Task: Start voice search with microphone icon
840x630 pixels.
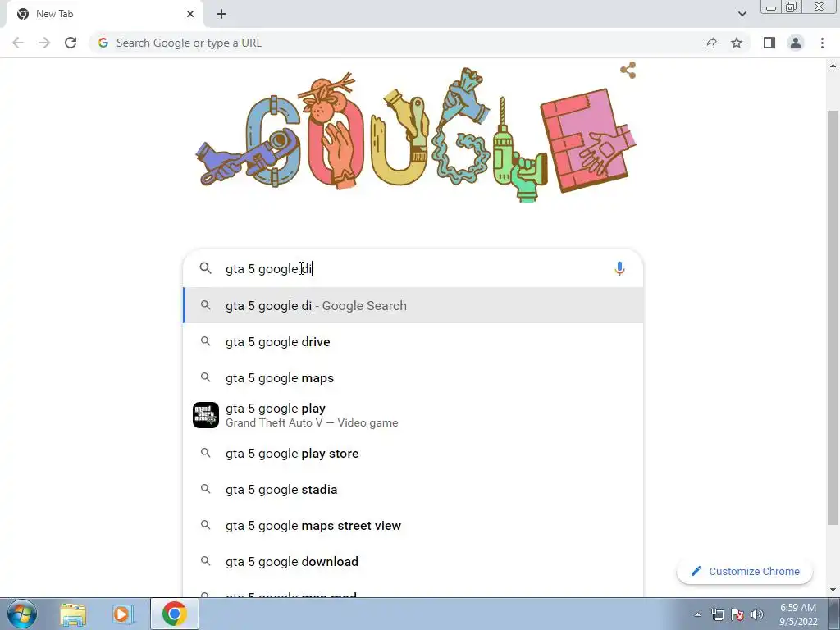Action: (x=619, y=268)
